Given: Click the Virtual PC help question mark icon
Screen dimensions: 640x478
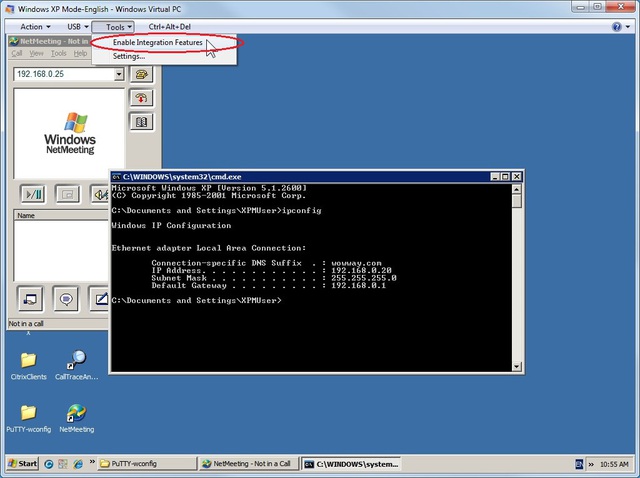Looking at the screenshot, I should tap(617, 27).
